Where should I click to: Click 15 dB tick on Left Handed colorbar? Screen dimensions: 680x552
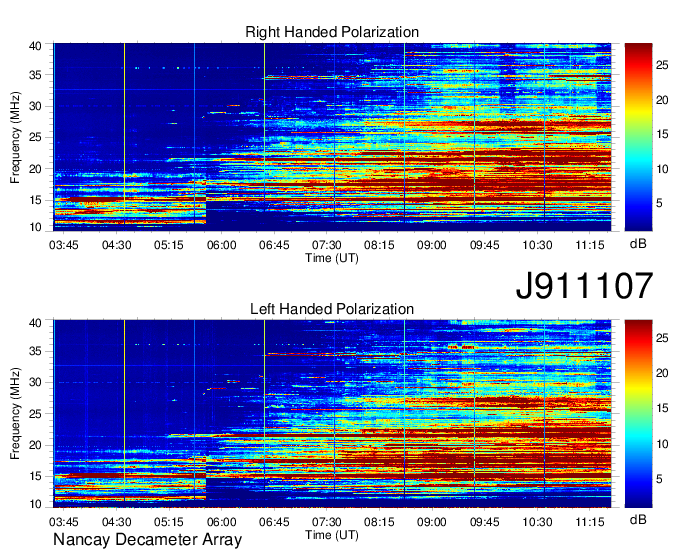pos(662,408)
